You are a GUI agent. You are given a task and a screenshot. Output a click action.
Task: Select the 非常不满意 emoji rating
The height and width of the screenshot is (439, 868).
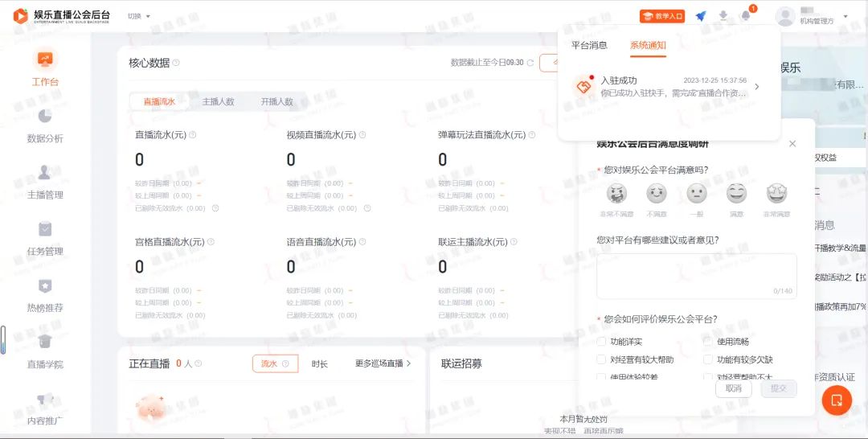point(616,193)
